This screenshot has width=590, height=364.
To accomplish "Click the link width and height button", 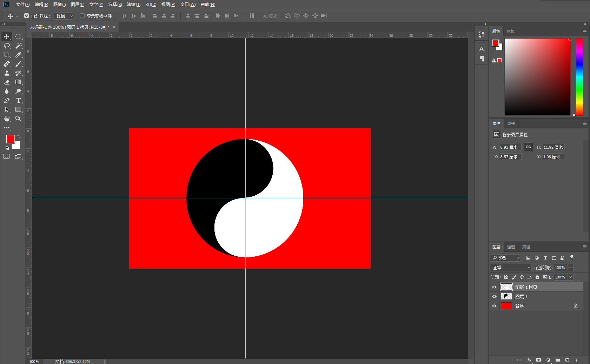I will [x=529, y=147].
